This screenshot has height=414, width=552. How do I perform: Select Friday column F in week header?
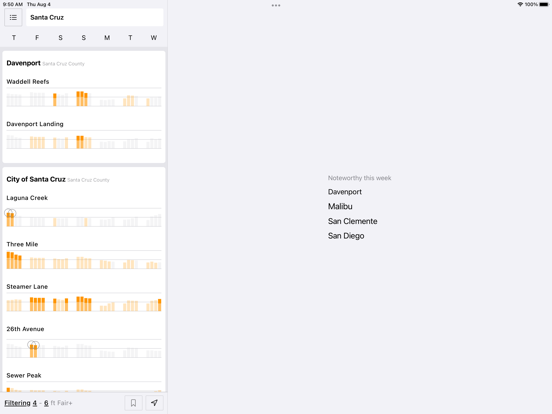point(37,38)
